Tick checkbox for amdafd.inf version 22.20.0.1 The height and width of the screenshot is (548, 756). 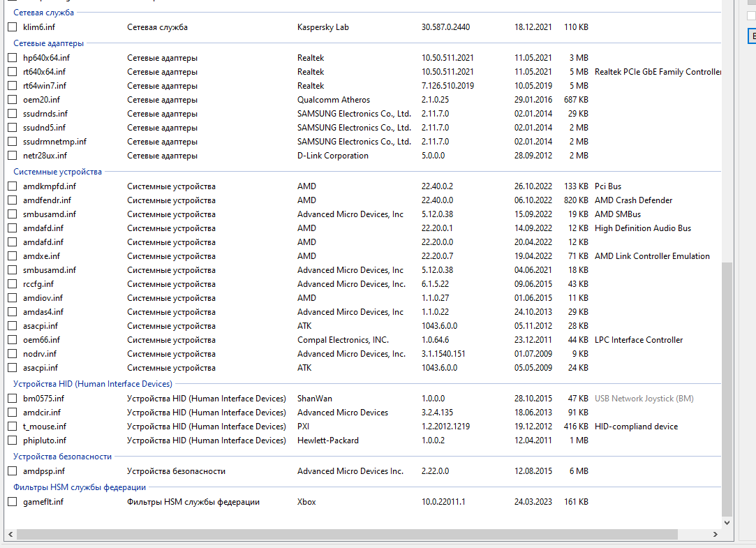(13, 228)
